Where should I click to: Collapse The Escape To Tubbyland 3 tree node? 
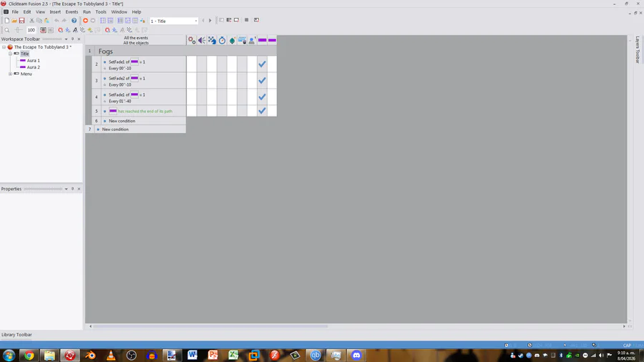pos(4,47)
